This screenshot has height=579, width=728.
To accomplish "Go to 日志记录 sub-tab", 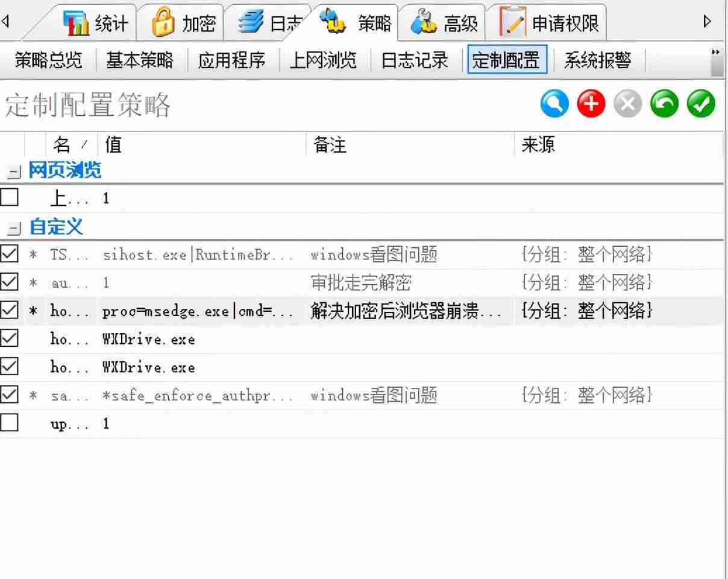I will click(x=415, y=60).
